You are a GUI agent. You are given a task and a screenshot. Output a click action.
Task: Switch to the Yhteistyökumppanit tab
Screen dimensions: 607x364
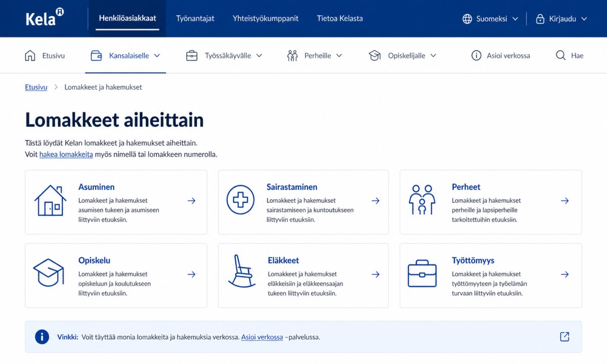click(x=266, y=18)
